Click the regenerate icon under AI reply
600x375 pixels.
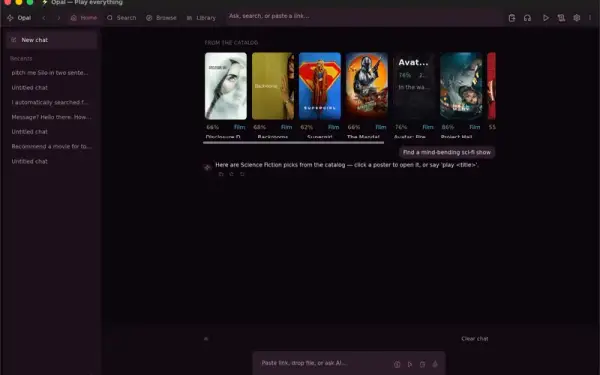tap(232, 174)
